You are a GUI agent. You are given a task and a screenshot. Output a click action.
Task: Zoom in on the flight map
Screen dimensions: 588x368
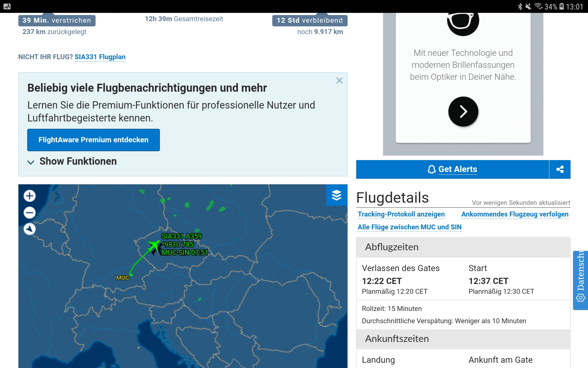click(30, 196)
